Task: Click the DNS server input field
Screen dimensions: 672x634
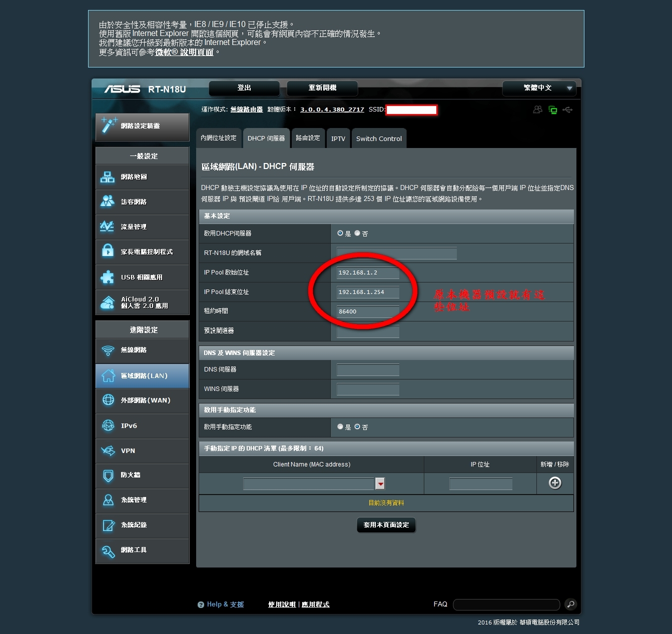Action: [368, 369]
